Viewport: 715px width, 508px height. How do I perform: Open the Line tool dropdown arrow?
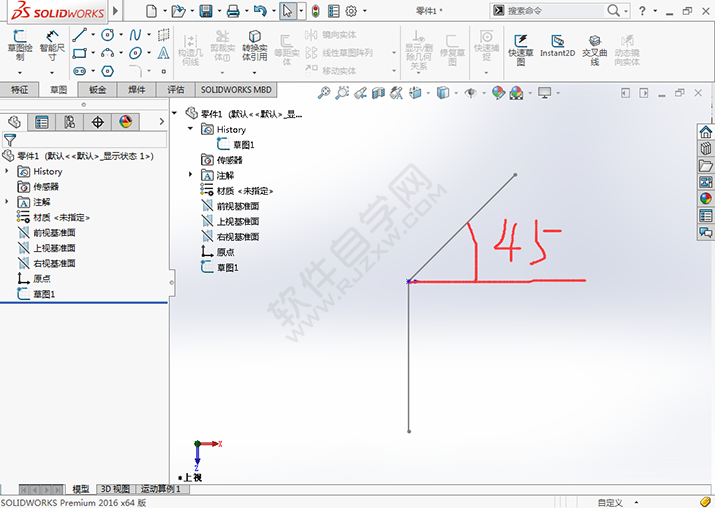click(93, 35)
